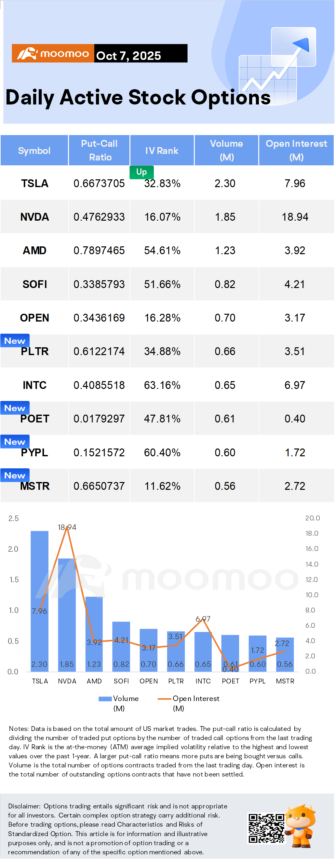
Task: Select the Put-Call Ratio column header
Action: tap(99, 150)
